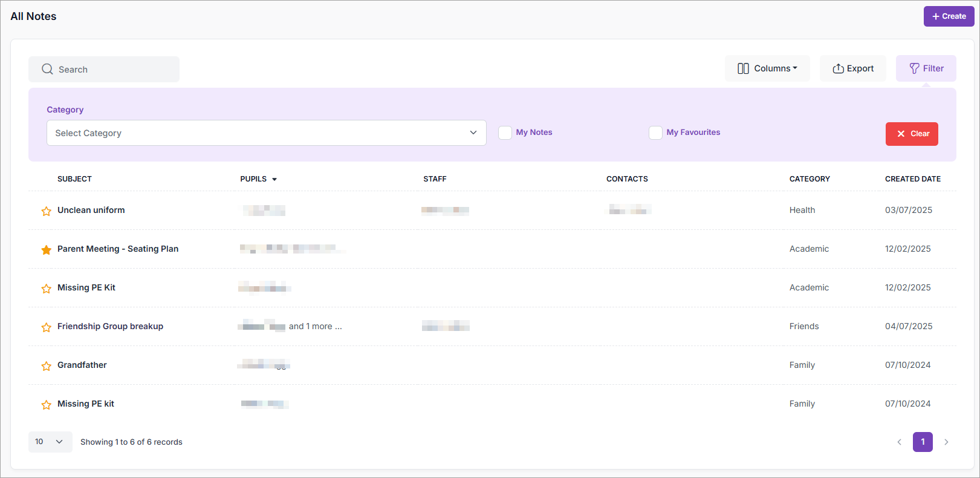
Task: Change the rows per page selector
Action: (x=50, y=442)
